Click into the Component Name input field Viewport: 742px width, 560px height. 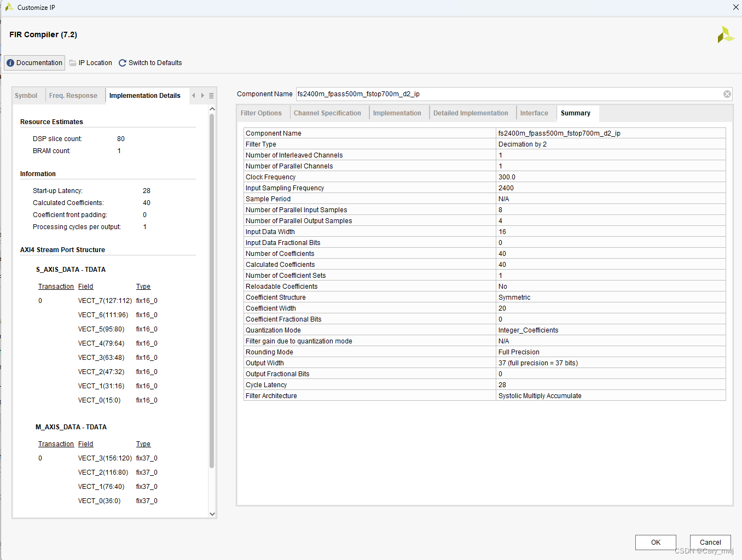509,94
